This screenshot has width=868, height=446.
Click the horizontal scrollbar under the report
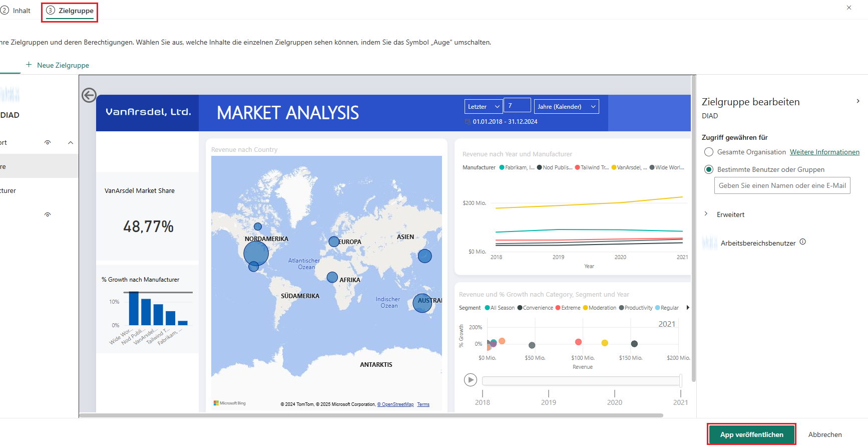[x=371, y=415]
